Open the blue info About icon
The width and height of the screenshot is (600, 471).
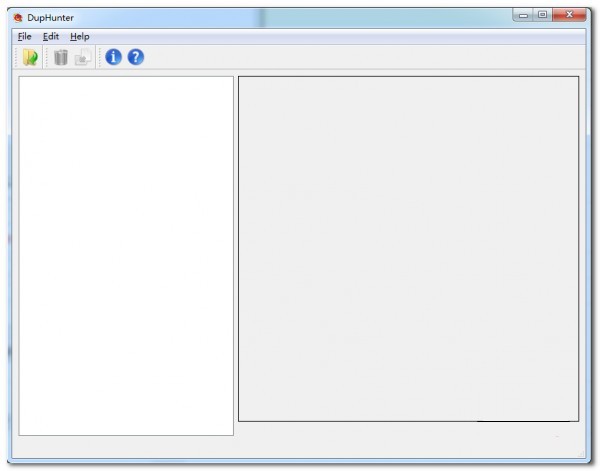(x=113, y=58)
